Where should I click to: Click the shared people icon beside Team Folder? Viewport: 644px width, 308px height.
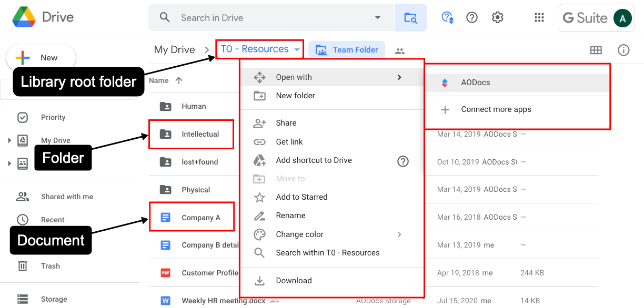pyautogui.click(x=400, y=51)
